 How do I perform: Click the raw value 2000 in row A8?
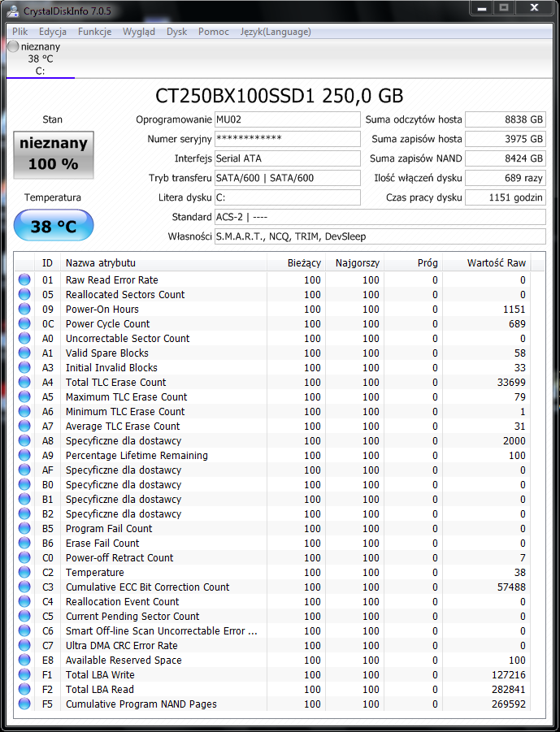[x=514, y=440]
